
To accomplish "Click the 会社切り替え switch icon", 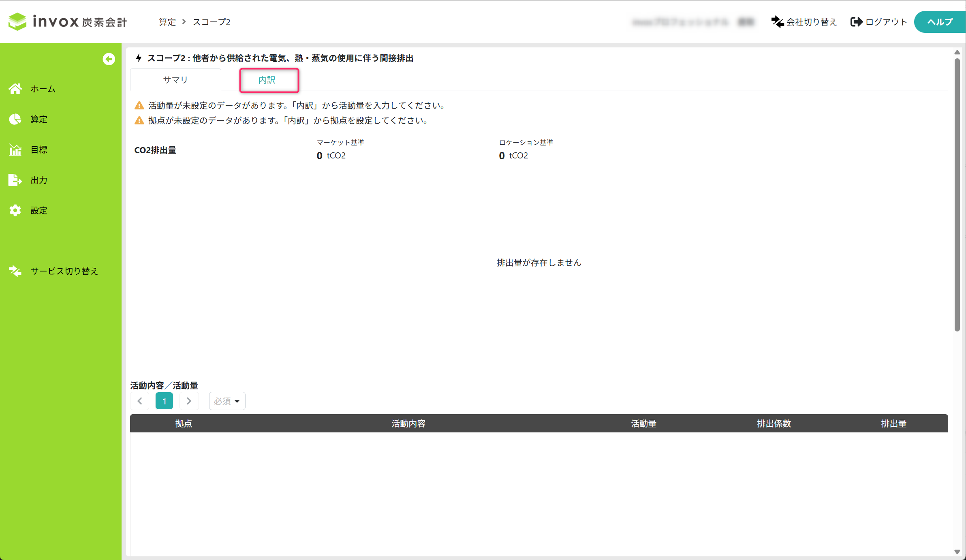I will coord(777,22).
